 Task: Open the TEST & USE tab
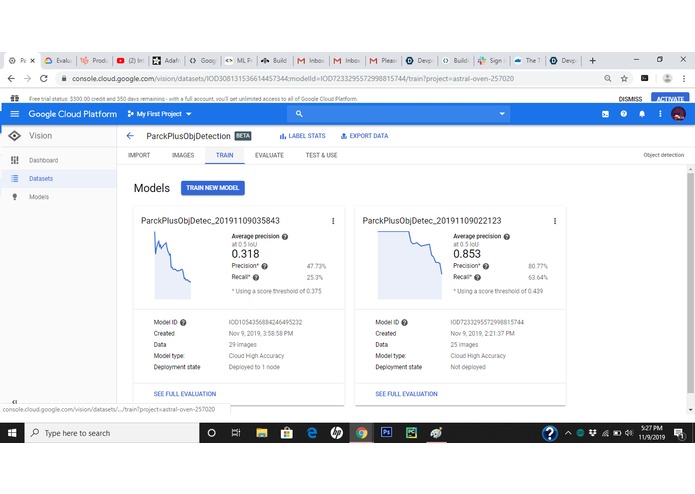pos(321,155)
